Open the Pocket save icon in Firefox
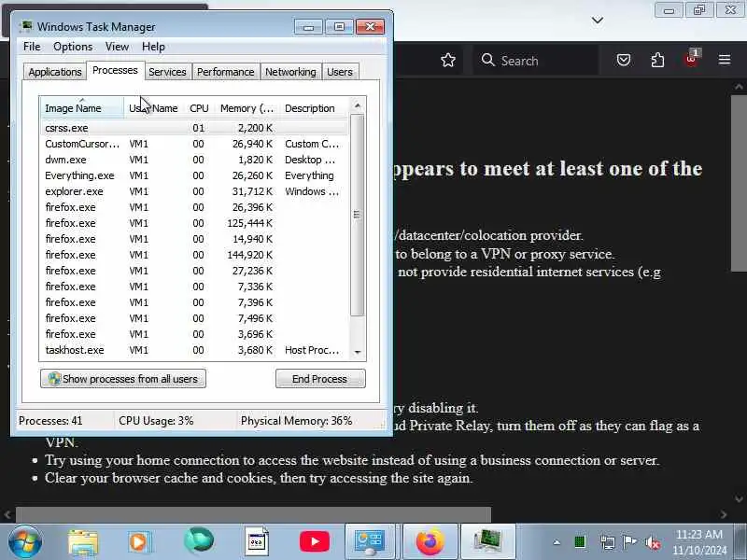 coord(624,60)
